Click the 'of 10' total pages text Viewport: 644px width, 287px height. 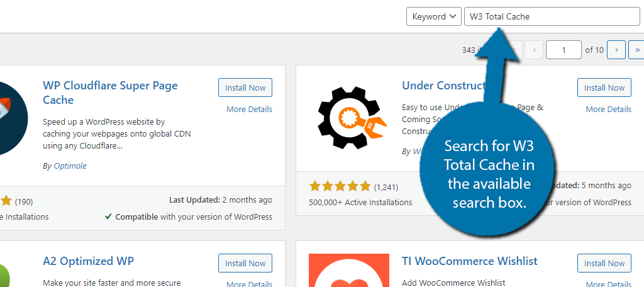point(594,50)
